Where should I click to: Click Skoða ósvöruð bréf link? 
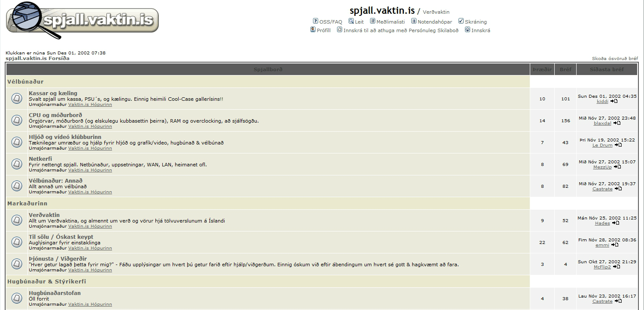615,58
